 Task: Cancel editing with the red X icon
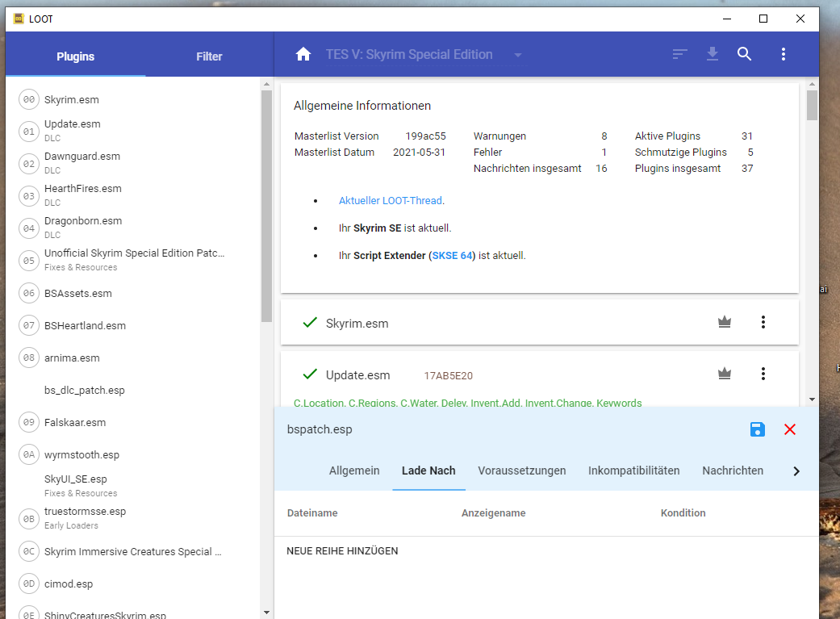tap(790, 429)
